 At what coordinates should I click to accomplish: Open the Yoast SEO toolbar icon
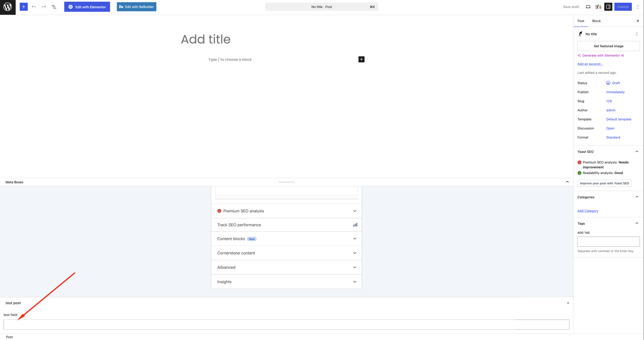click(598, 7)
